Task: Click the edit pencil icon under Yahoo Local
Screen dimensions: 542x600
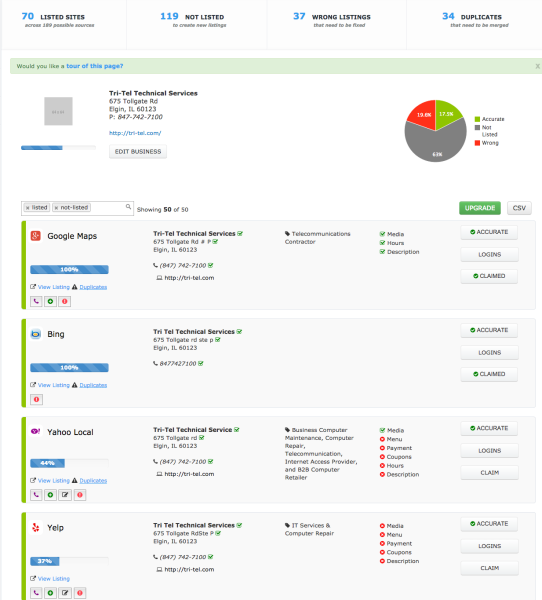Action: [x=65, y=495]
